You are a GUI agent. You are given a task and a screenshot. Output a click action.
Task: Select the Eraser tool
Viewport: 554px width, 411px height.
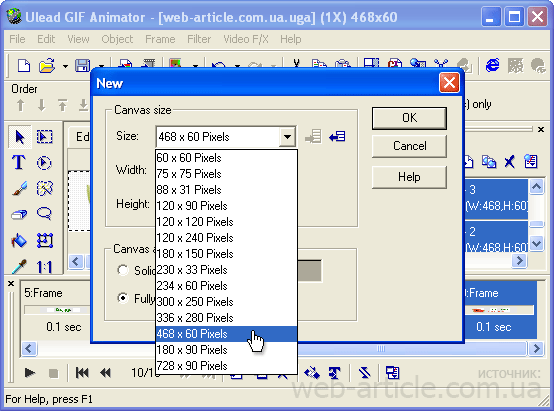[19, 214]
